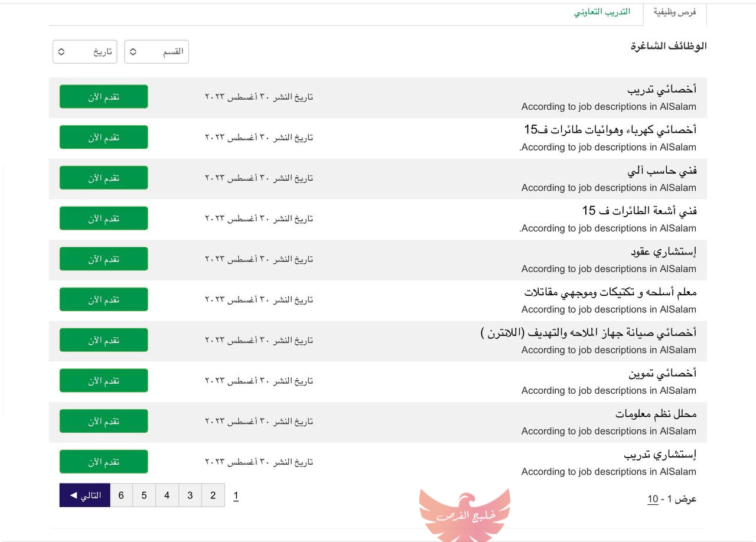Open the التدريب التعاوني tab

[602, 12]
